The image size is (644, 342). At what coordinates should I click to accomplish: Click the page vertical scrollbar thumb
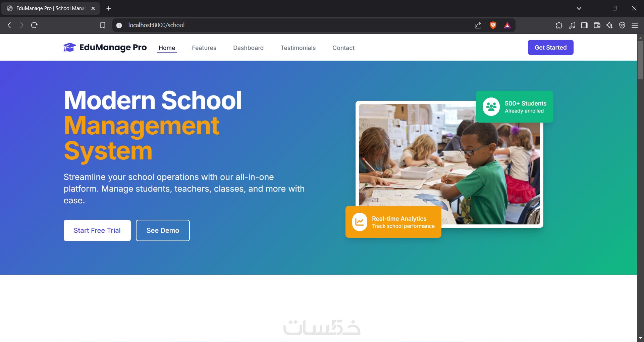tap(640, 60)
